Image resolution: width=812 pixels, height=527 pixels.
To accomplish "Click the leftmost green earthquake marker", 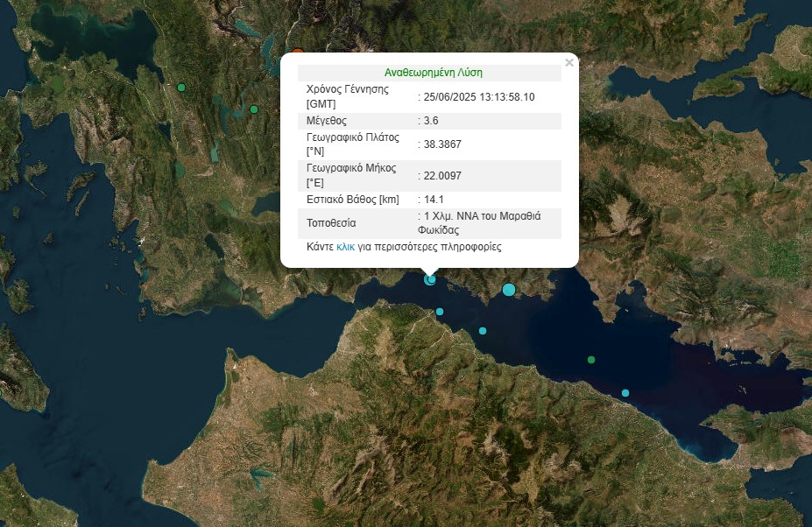I will [181, 88].
